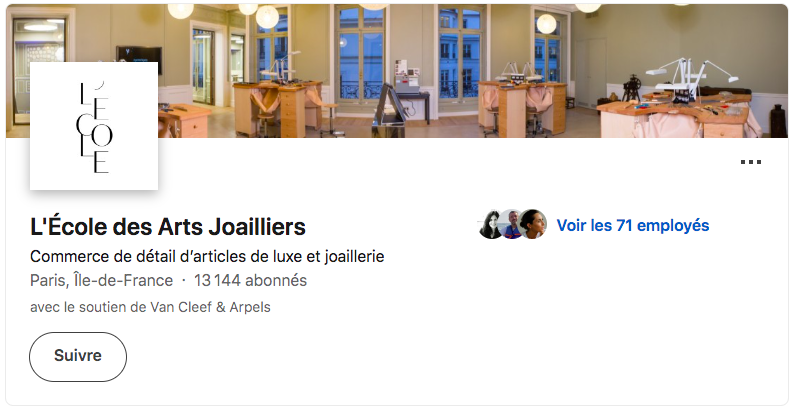This screenshot has width=795, height=412.
Task: Click the Paris, Île-de-France location text
Action: pyautogui.click(x=101, y=280)
